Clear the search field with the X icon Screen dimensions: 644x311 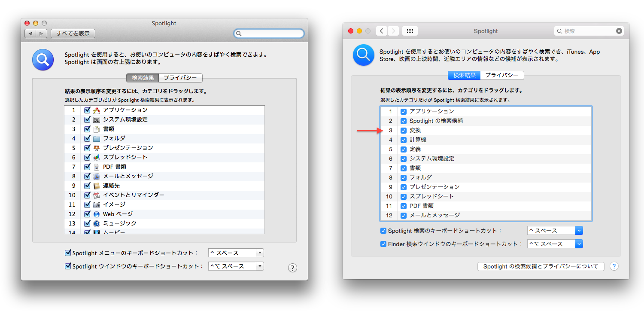(x=619, y=31)
